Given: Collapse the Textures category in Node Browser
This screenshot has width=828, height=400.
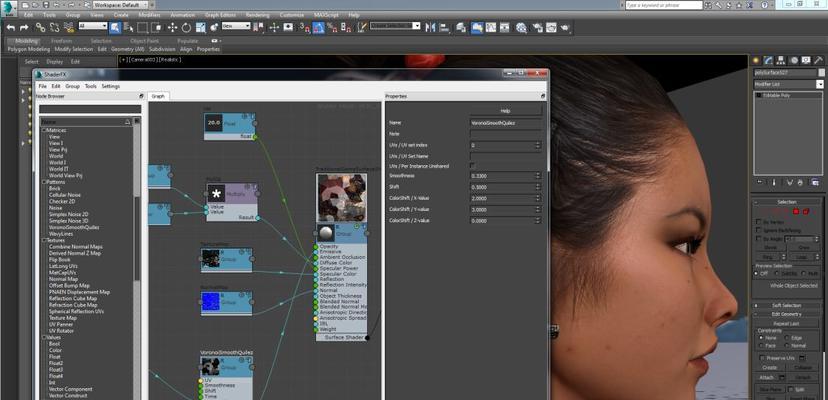Looking at the screenshot, I should 44,240.
